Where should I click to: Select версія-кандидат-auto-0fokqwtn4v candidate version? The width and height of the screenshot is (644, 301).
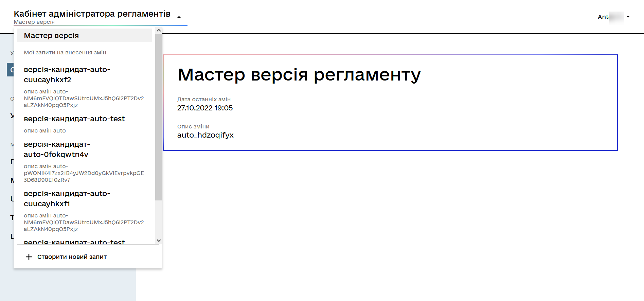point(56,149)
